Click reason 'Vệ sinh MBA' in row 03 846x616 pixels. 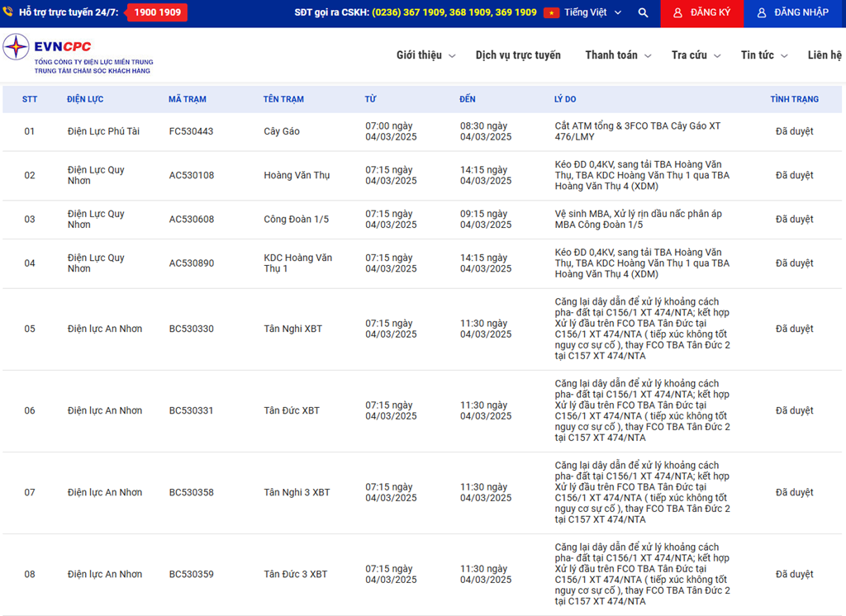click(639, 219)
